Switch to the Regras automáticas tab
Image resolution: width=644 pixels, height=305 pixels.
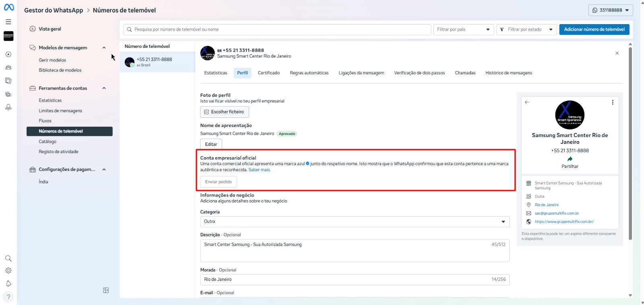309,73
